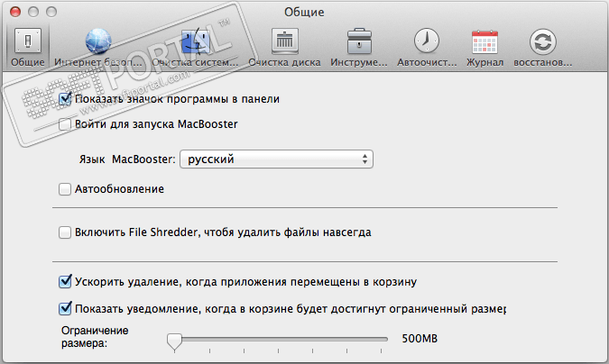
Task: Uncheck Показать значок программы в панели
Action: pos(65,99)
